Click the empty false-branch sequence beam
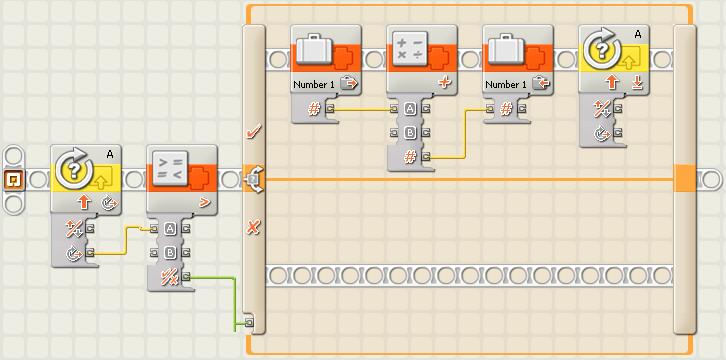Viewport: 726px width, 360px height. [469, 276]
